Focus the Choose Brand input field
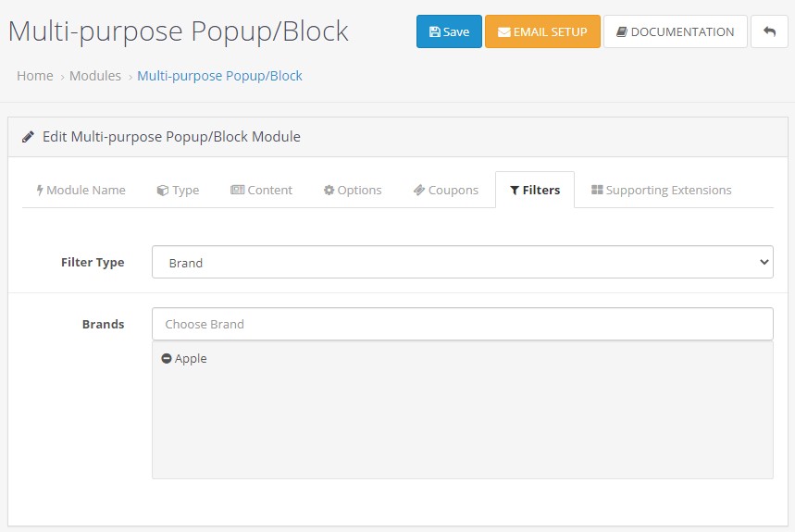The image size is (795, 532). [x=463, y=324]
